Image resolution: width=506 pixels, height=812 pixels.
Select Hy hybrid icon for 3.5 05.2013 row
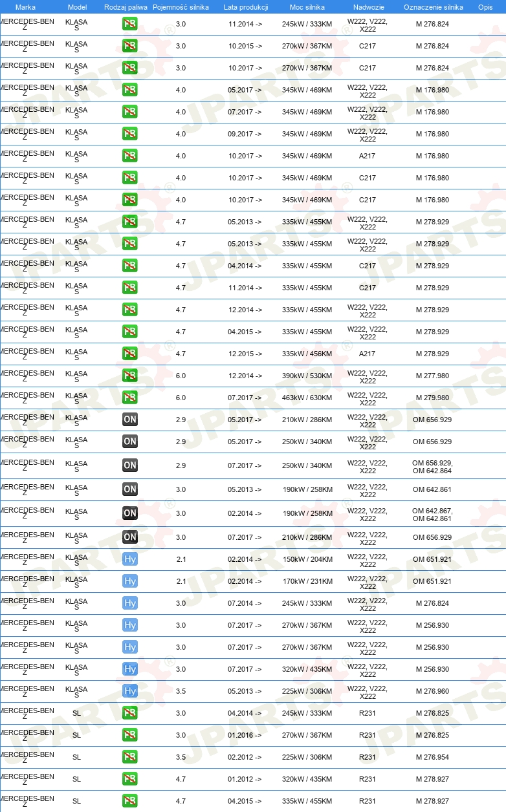[x=130, y=692]
